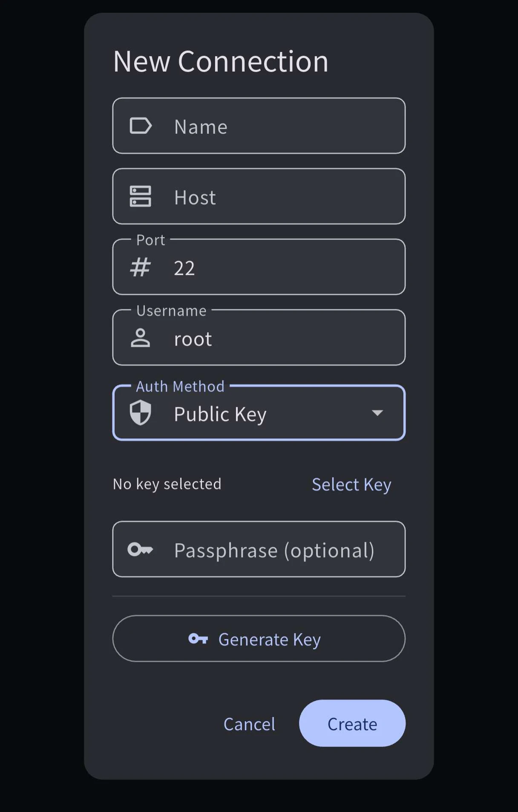Viewport: 518px width, 812px height.
Task: Click the tag icon in the Name field
Action: click(x=141, y=126)
